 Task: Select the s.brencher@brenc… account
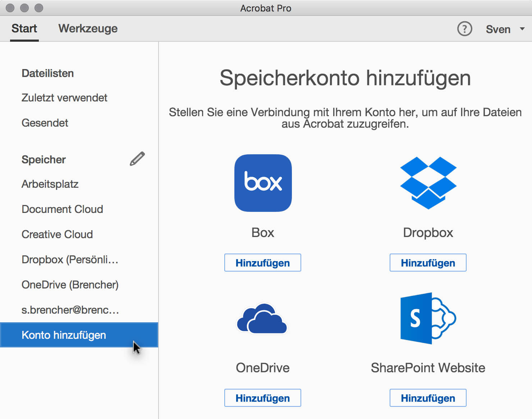[79, 310]
